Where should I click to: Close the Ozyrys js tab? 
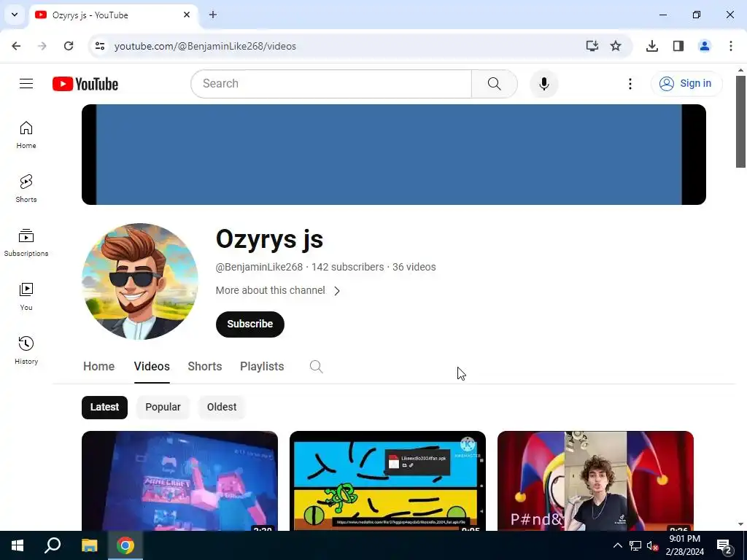(187, 15)
